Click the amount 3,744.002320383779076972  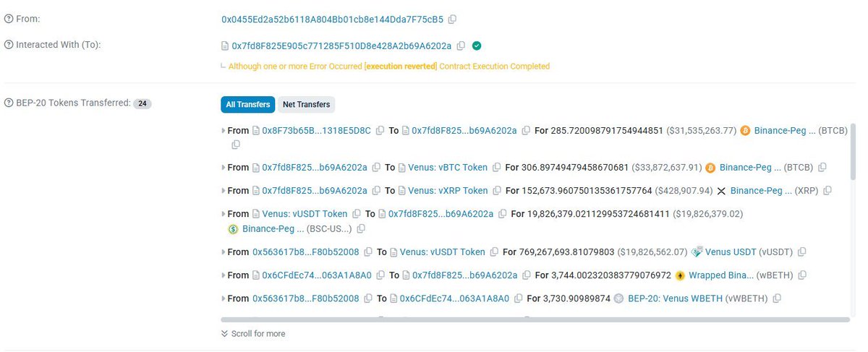[x=611, y=275]
